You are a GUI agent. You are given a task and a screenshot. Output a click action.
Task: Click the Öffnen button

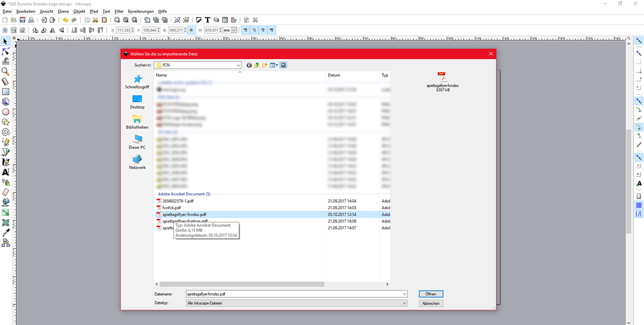[431, 294]
